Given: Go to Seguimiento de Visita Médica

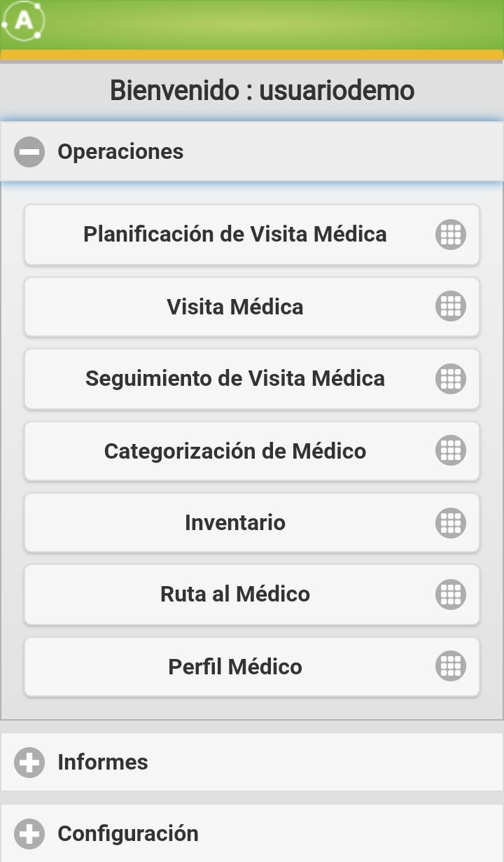Looking at the screenshot, I should tap(252, 379).
